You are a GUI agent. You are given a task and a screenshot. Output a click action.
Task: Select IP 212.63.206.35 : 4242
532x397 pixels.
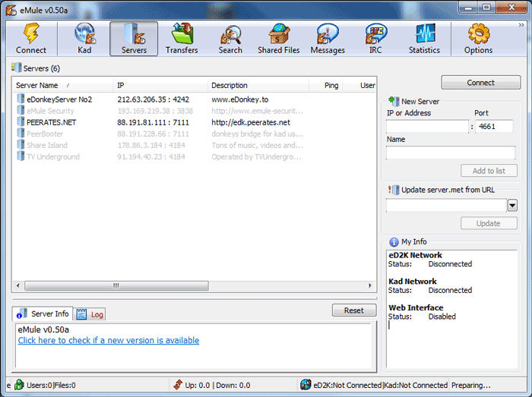coord(153,99)
